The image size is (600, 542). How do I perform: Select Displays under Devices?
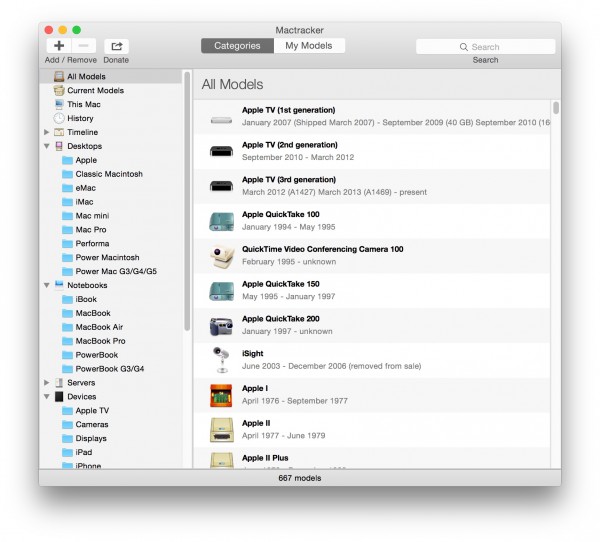click(x=84, y=438)
